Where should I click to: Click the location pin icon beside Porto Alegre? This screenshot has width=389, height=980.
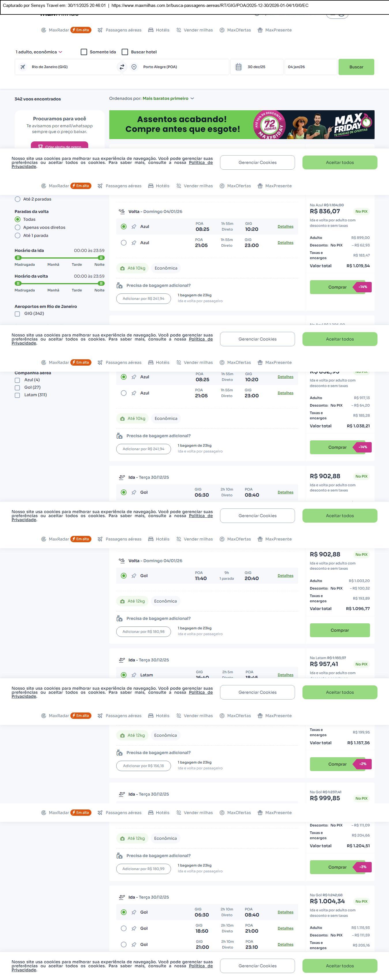coord(134,67)
